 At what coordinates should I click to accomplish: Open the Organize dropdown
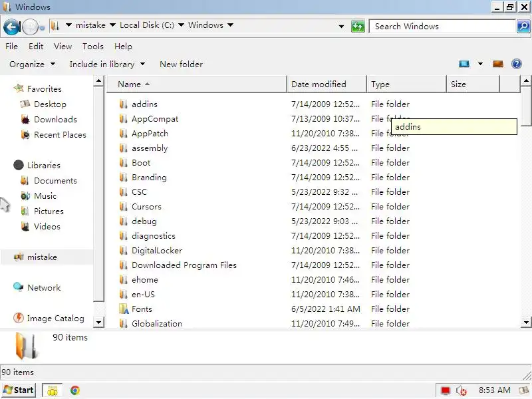[32, 64]
